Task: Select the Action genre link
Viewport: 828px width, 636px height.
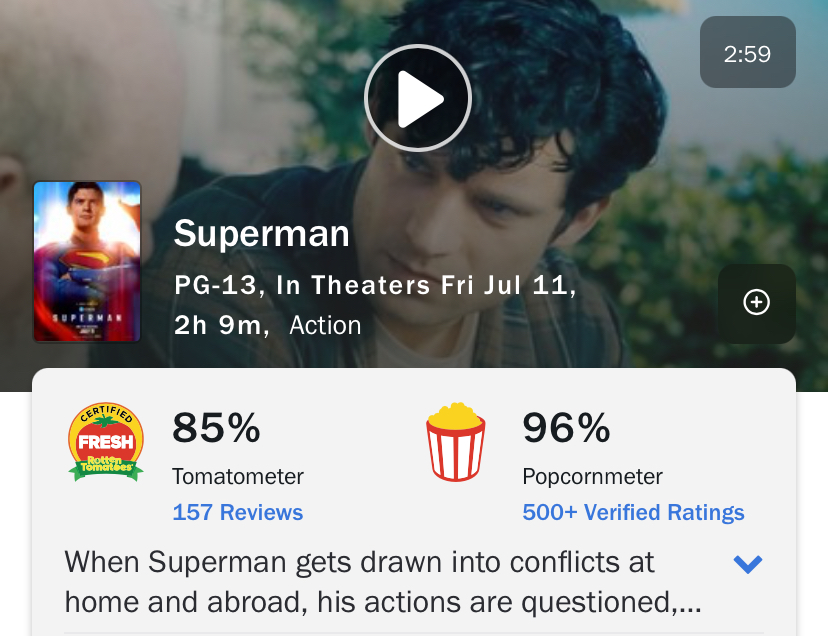Action: (325, 325)
